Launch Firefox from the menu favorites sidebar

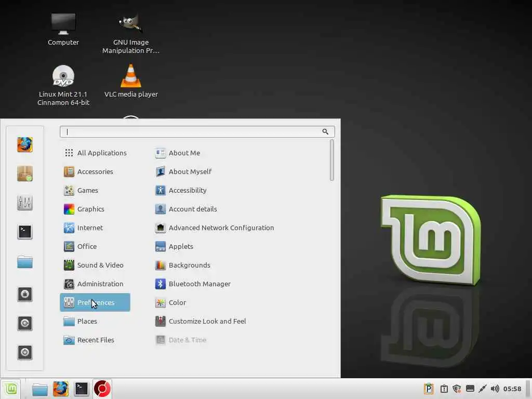[x=25, y=144]
